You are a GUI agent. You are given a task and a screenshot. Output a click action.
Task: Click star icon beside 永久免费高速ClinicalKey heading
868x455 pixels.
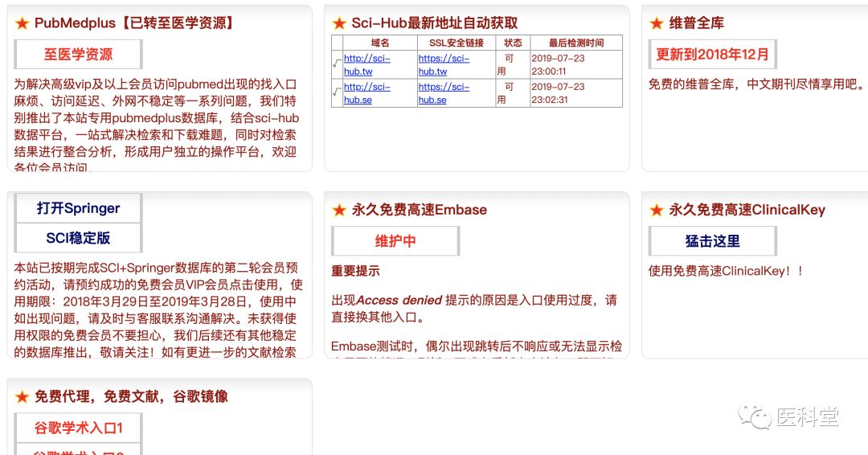[657, 210]
